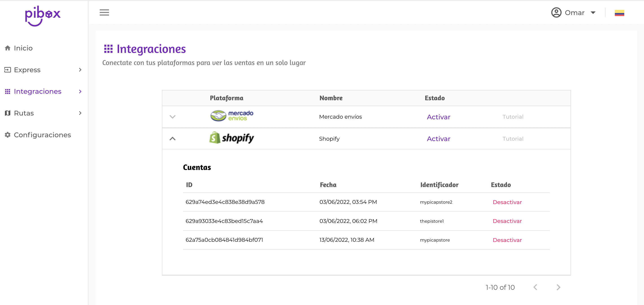
Task: Desactivar the thepistore1 account
Action: coord(507,221)
